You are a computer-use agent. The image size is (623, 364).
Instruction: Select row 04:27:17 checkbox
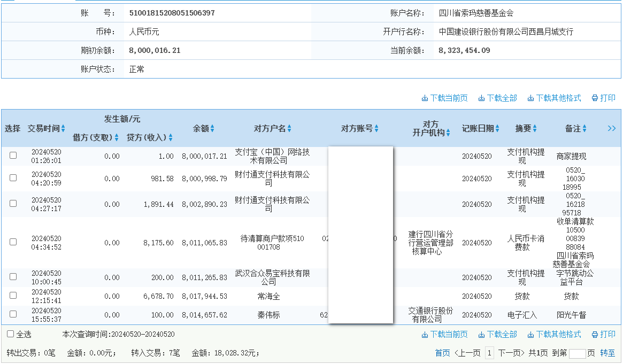click(13, 204)
